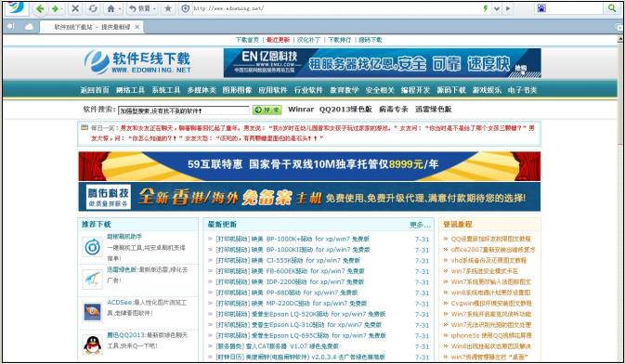This screenshot has width=625, height=364.
Task: Open the browser home page icon
Action: 111,8
